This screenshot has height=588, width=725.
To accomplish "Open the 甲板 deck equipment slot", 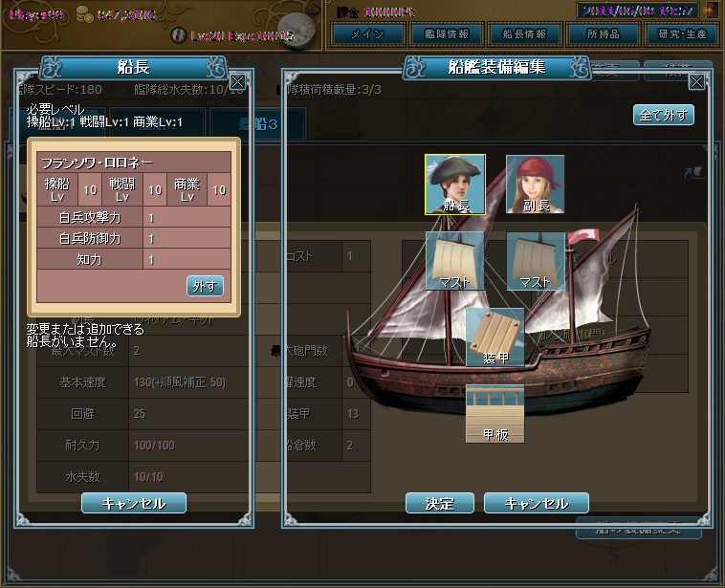I will [494, 414].
